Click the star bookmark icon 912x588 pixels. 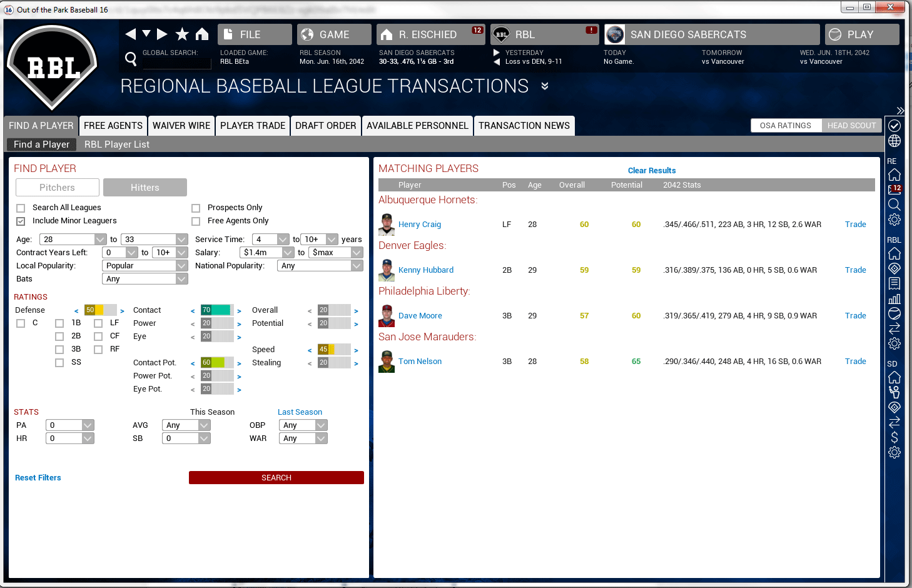182,34
